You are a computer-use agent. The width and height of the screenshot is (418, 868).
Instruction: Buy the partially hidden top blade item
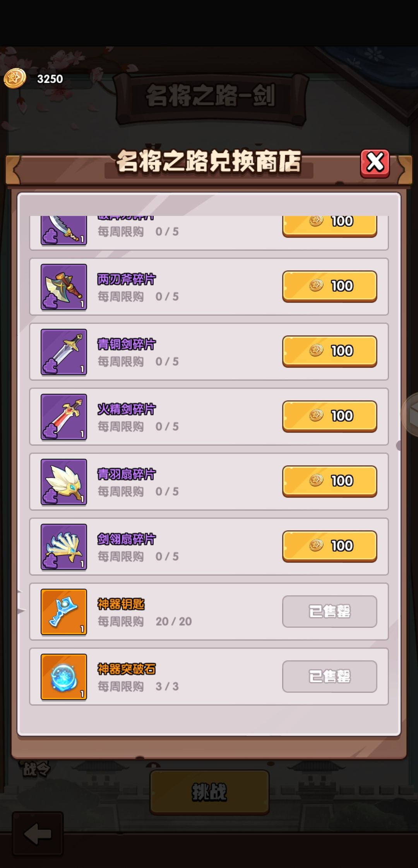pos(330,226)
